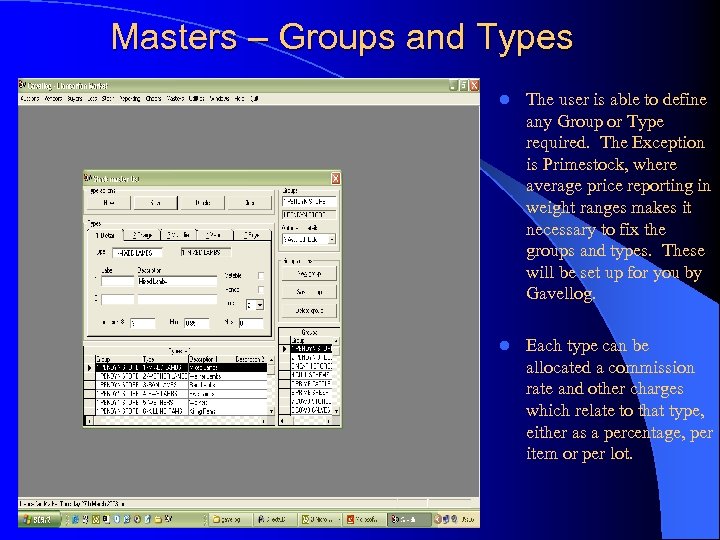Switch to the 1 Details tab
720x540 pixels.
105,236
